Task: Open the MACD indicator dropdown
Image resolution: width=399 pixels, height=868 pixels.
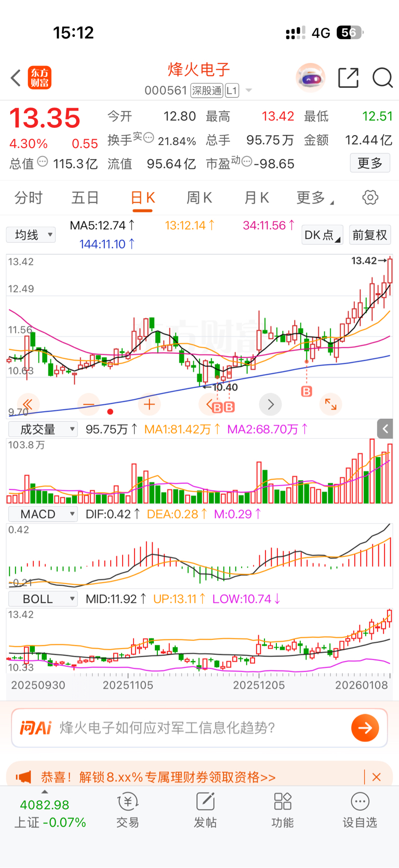Action: (x=43, y=514)
